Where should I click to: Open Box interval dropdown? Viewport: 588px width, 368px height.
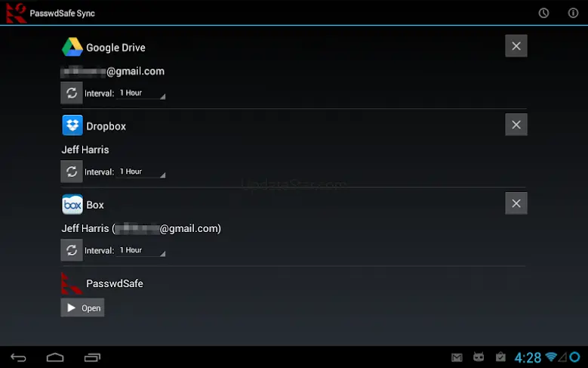pos(141,250)
